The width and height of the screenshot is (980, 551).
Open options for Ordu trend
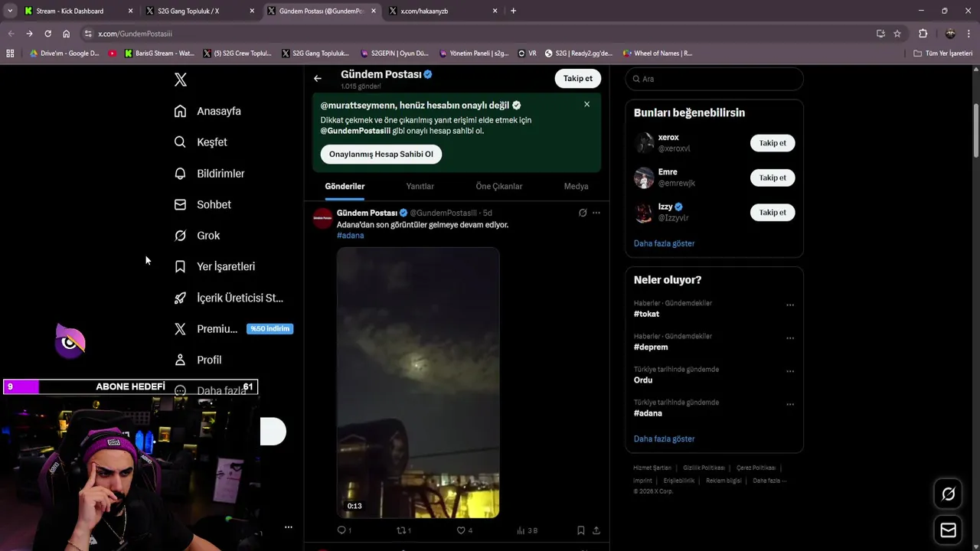(790, 371)
